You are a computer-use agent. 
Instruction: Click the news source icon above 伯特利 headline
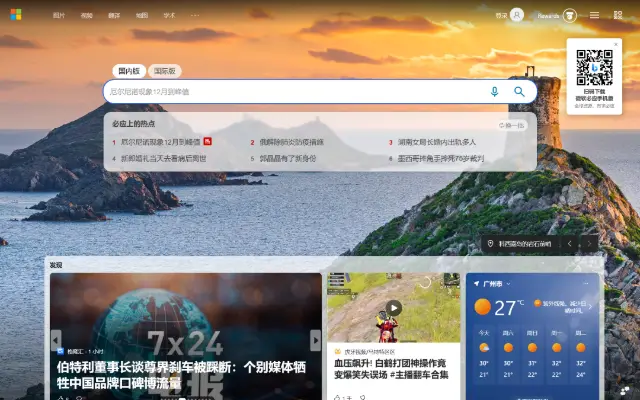60,351
